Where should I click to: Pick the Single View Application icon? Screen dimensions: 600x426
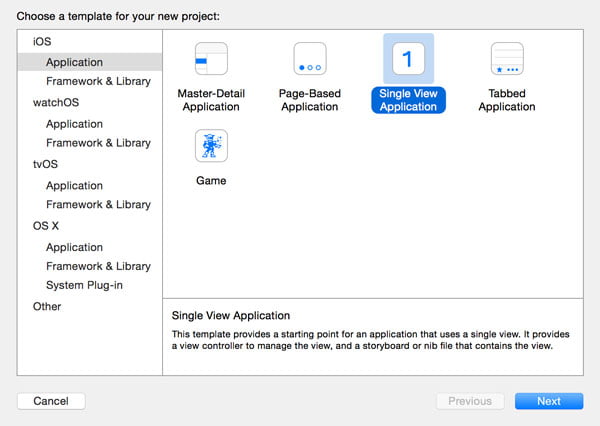(x=408, y=59)
